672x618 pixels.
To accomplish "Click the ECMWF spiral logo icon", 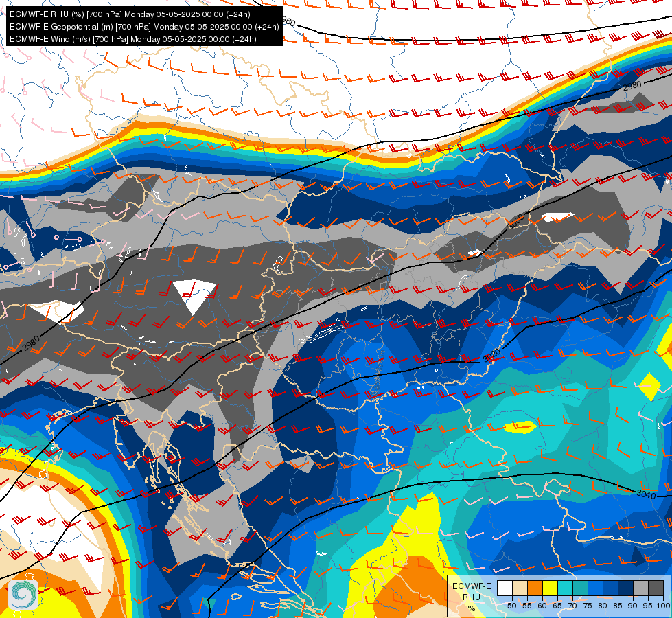I will coord(23,595).
